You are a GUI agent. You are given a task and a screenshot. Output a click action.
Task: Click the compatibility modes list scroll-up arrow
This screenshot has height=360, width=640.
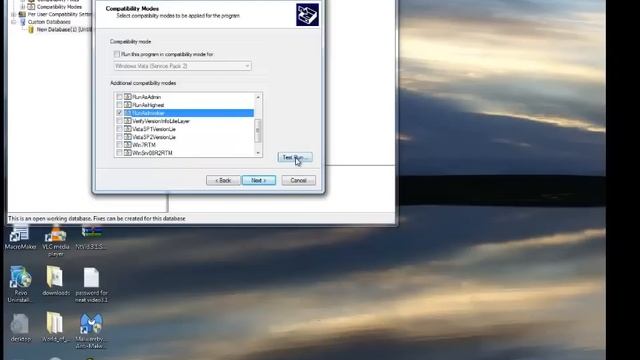[258, 97]
